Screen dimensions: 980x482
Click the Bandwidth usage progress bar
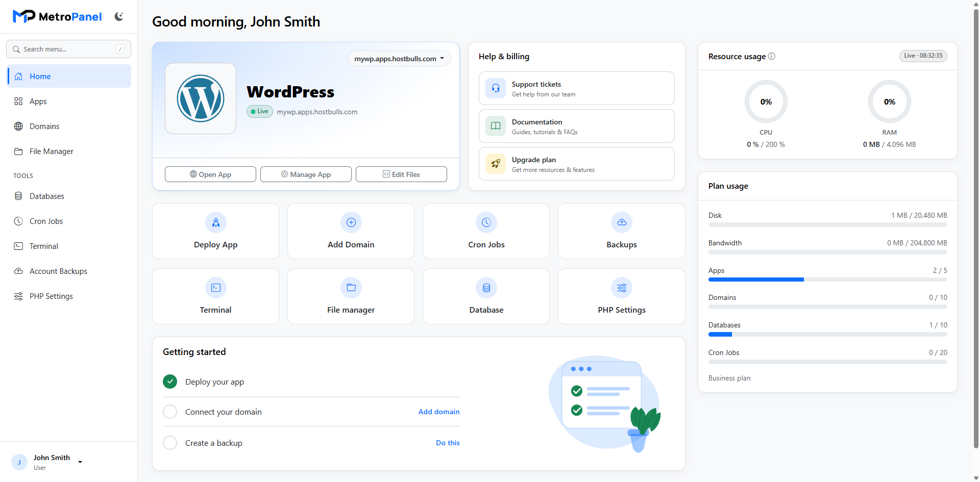pos(828,252)
